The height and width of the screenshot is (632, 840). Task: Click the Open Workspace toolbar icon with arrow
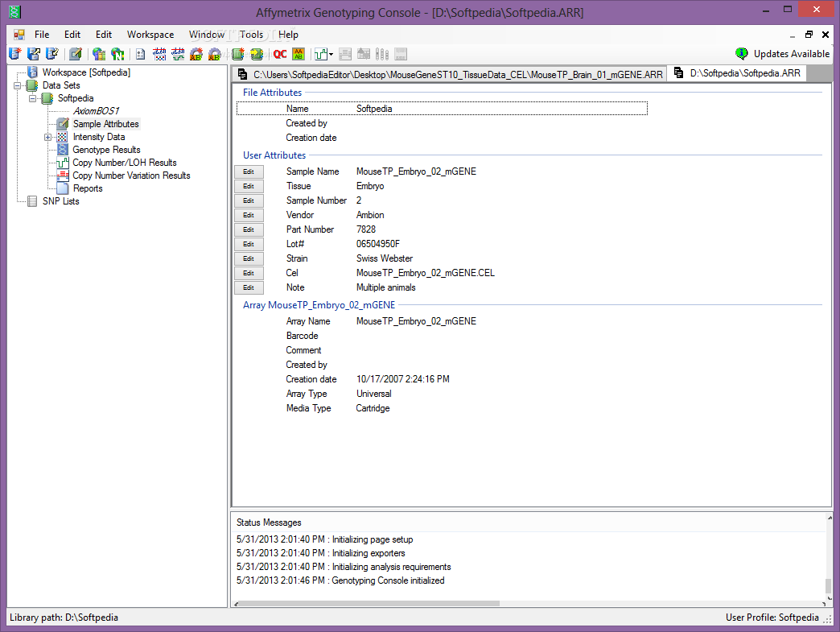point(34,54)
